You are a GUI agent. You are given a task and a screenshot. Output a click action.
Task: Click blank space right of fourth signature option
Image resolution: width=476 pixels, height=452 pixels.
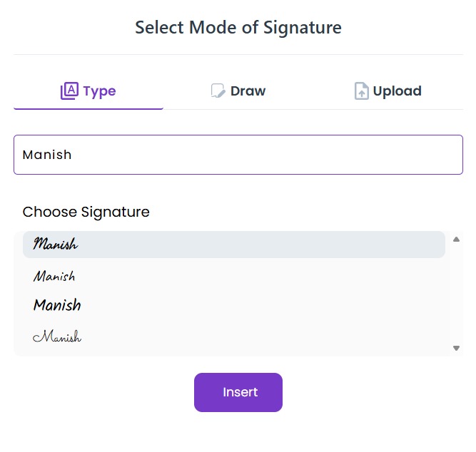point(285,336)
